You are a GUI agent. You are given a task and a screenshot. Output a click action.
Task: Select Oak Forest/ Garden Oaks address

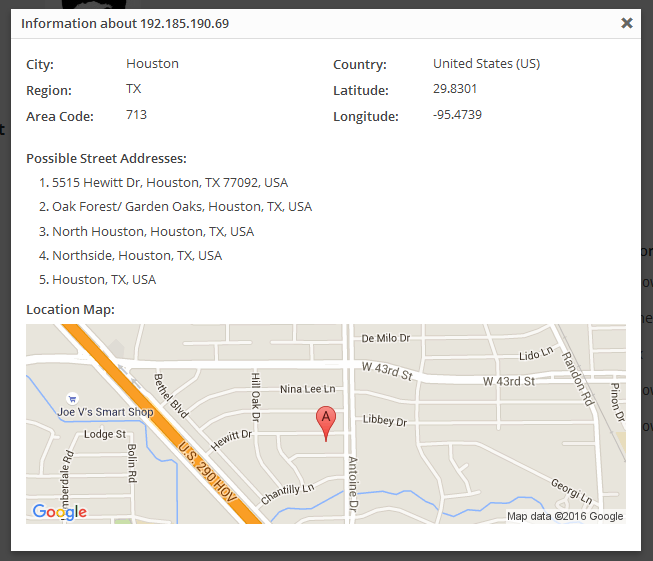(x=182, y=207)
